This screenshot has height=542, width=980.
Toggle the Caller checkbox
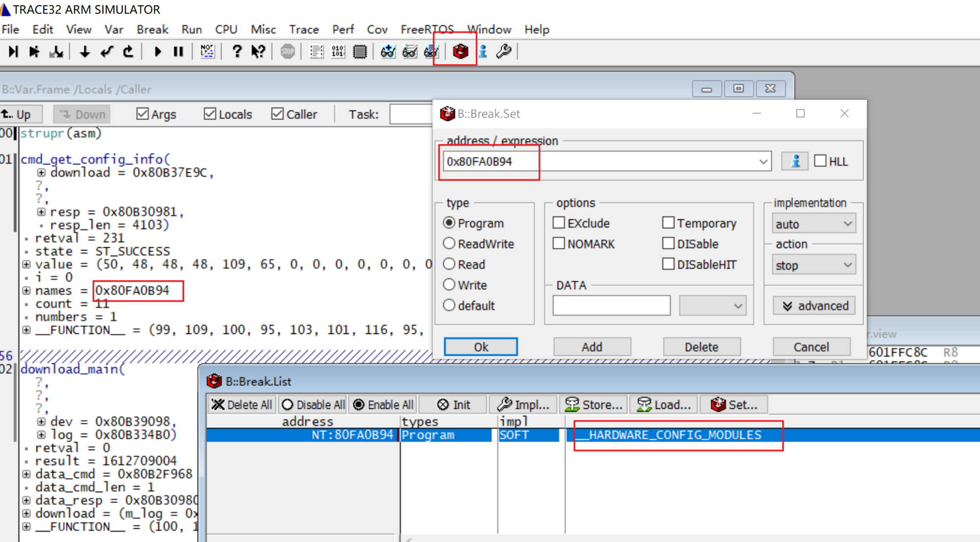pyautogui.click(x=277, y=114)
